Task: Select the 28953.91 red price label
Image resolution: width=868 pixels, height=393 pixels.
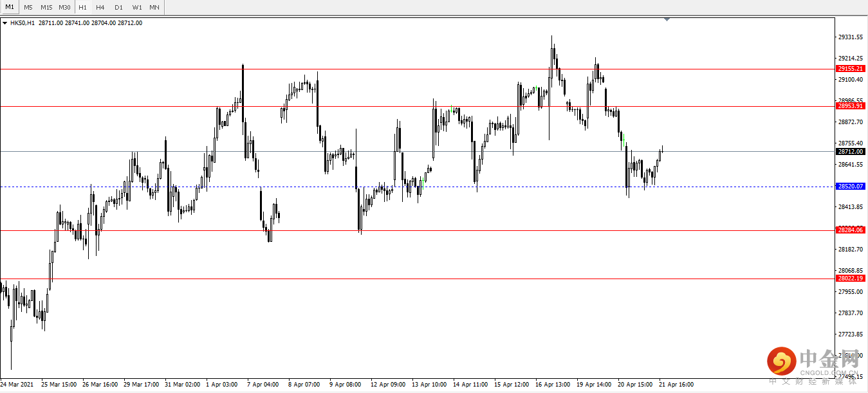Action: pos(851,106)
